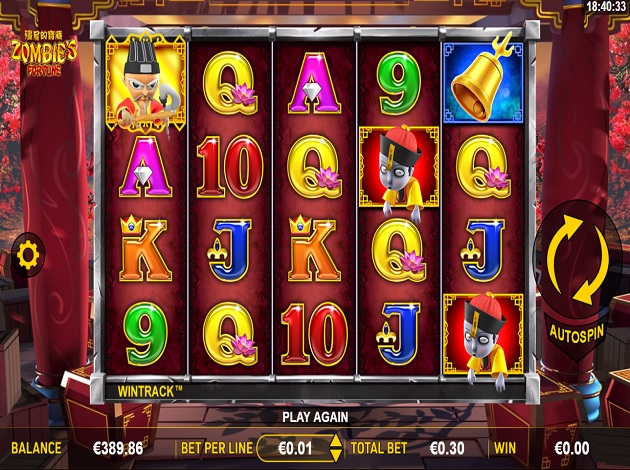Image resolution: width=630 pixels, height=470 pixels.
Task: Spin the reels with yellow arrows button
Action: 579,259
